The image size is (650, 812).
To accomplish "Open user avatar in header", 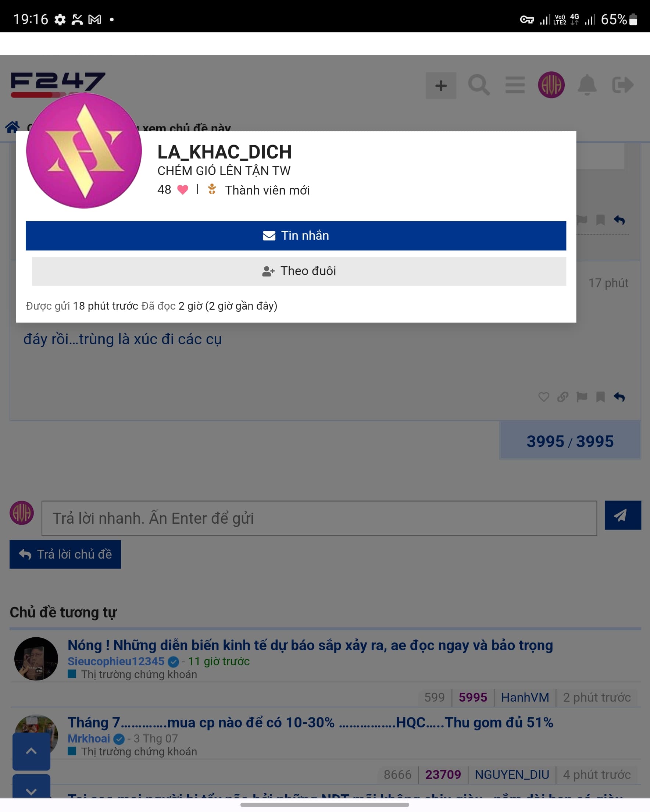I will click(551, 85).
